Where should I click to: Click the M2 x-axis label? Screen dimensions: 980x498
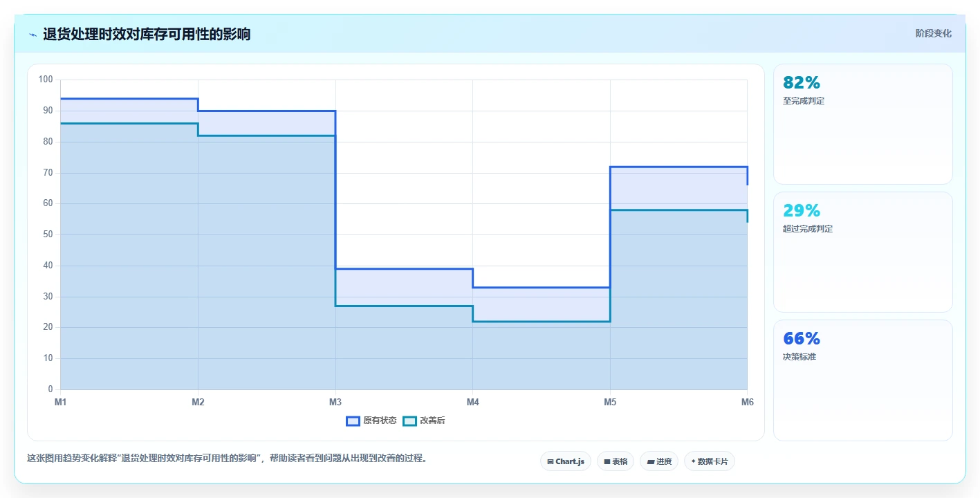[x=198, y=402]
